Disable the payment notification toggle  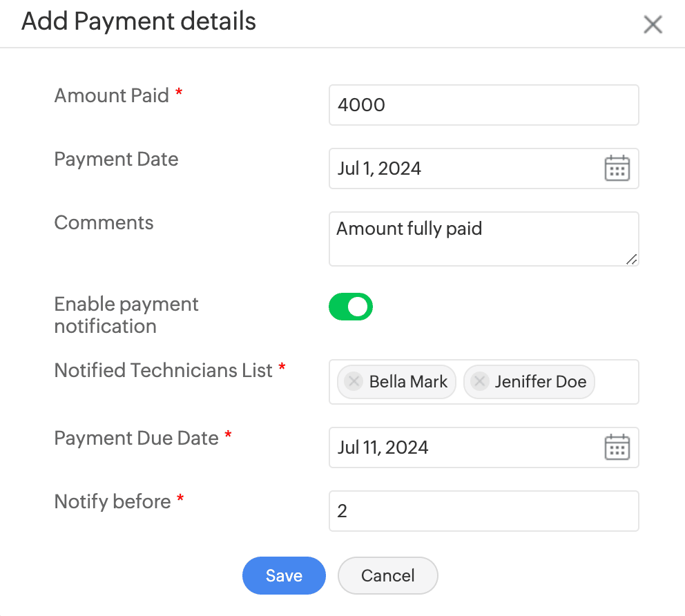351,307
